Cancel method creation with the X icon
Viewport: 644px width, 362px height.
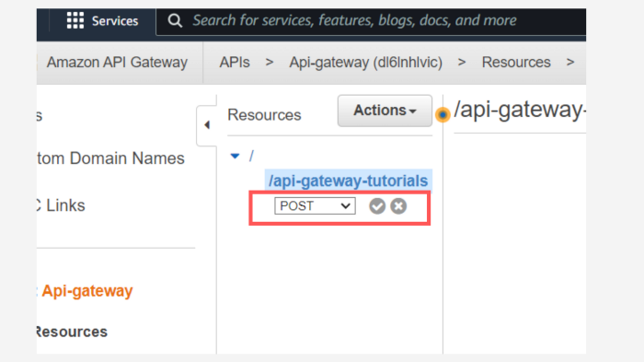pos(398,206)
